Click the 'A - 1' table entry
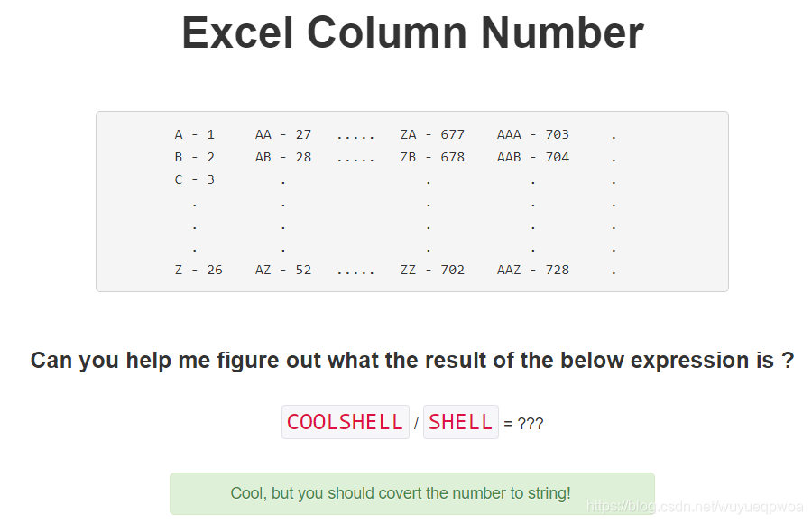The height and width of the screenshot is (523, 812). point(195,134)
